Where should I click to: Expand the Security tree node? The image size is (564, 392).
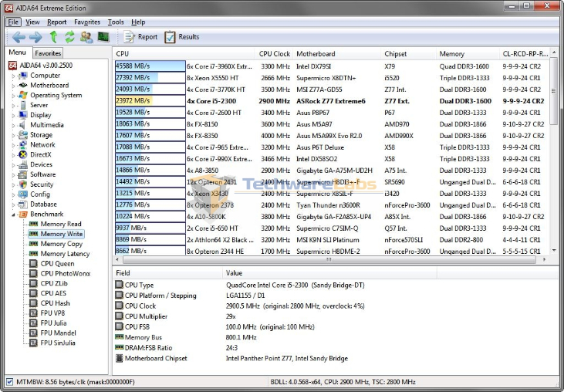coord(13,185)
